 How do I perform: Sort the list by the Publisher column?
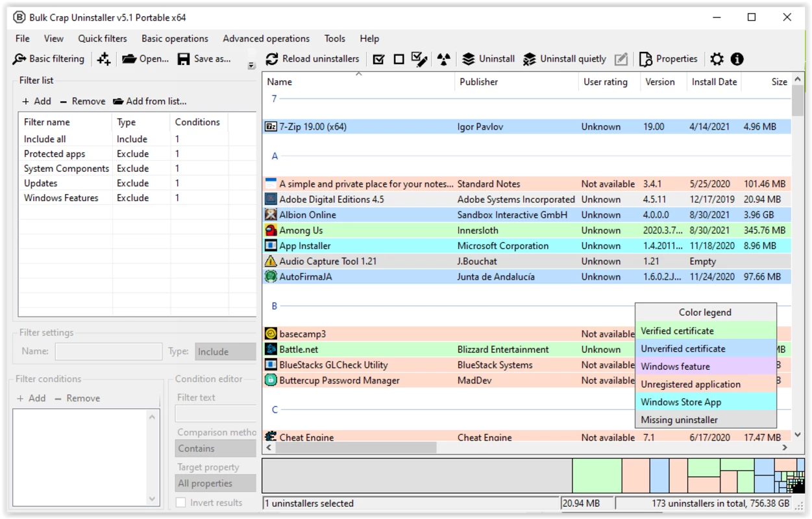pyautogui.click(x=516, y=82)
